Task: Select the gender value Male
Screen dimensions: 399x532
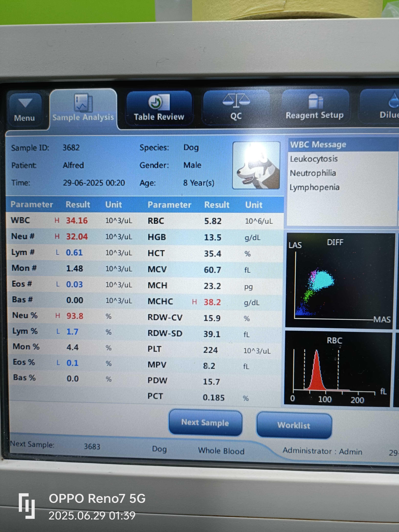Action: pyautogui.click(x=192, y=165)
